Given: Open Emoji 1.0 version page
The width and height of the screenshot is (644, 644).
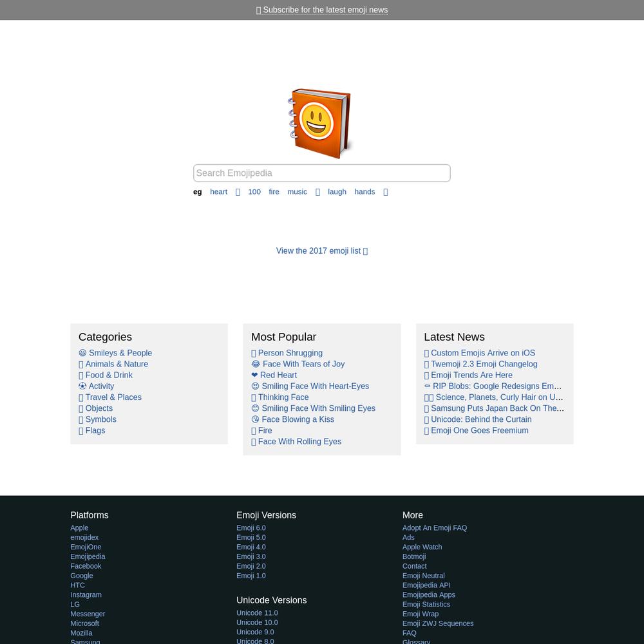Looking at the screenshot, I should 251,575.
